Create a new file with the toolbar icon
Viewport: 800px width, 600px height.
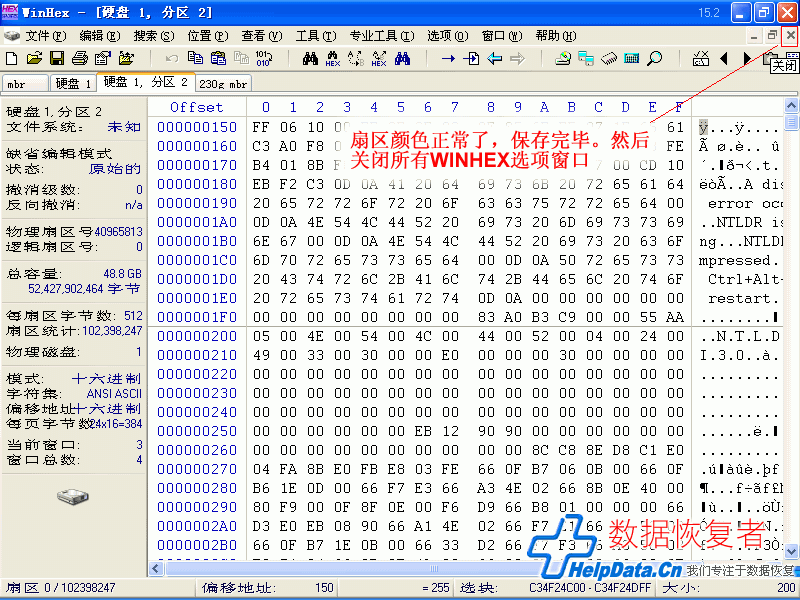click(x=11, y=58)
